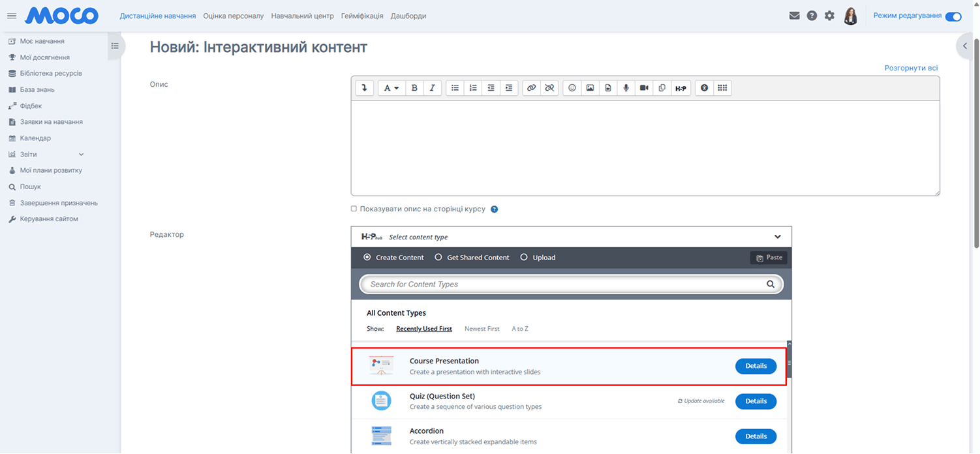Turn off the editing mode switch
The height and width of the screenshot is (454, 980).
[953, 16]
